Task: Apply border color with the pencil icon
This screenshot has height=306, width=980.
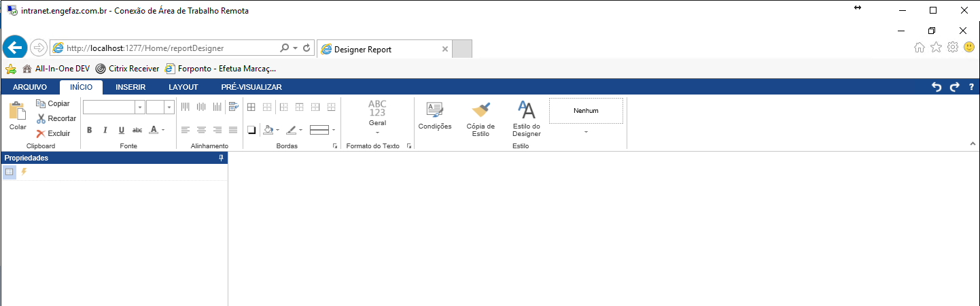Action: tap(292, 130)
